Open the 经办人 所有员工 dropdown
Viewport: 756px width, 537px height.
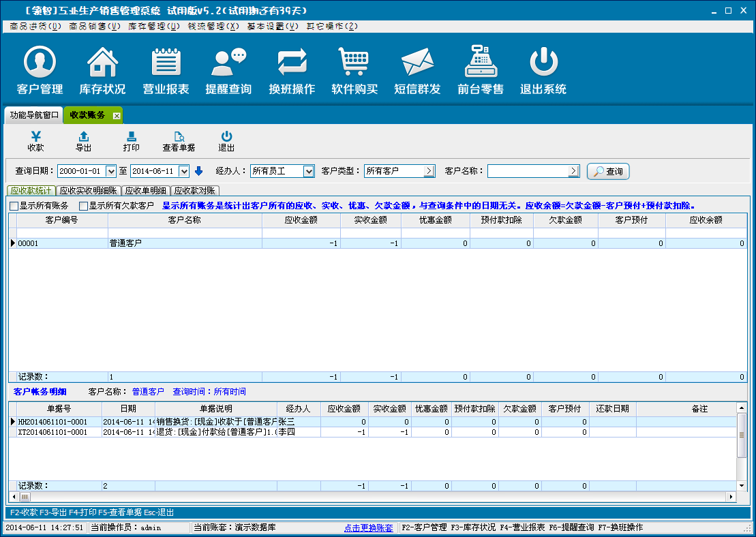coord(309,171)
